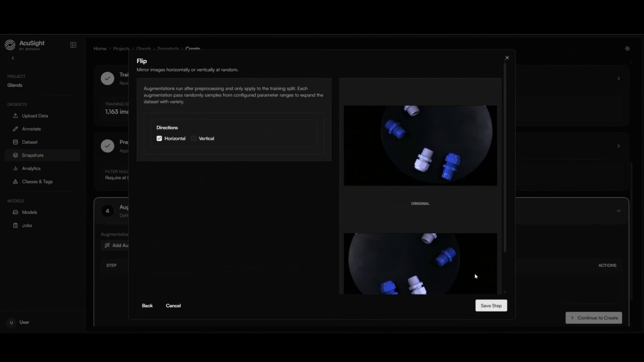The width and height of the screenshot is (644, 362).
Task: Save the Flip augmentation step
Action: pyautogui.click(x=491, y=306)
